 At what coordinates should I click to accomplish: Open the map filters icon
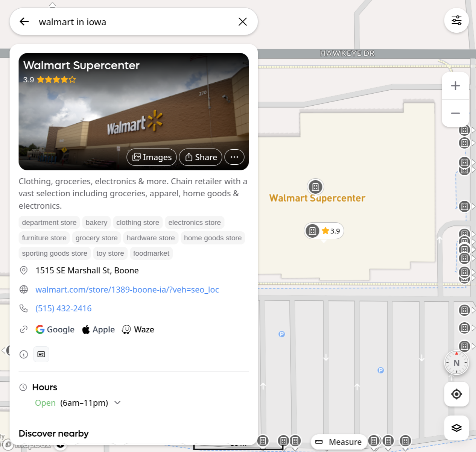(x=456, y=21)
